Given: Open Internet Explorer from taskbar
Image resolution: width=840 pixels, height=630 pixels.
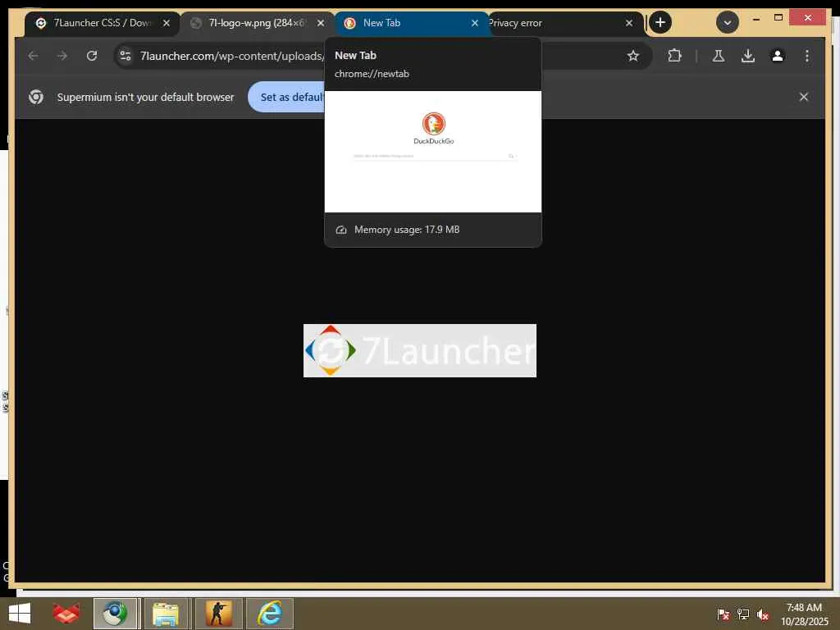Looking at the screenshot, I should [x=269, y=614].
